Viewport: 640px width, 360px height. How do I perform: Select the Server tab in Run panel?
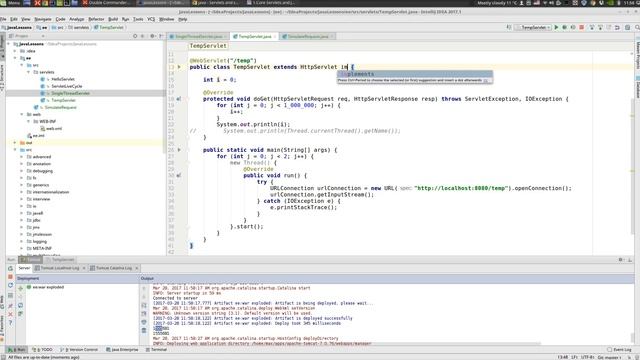(24, 268)
